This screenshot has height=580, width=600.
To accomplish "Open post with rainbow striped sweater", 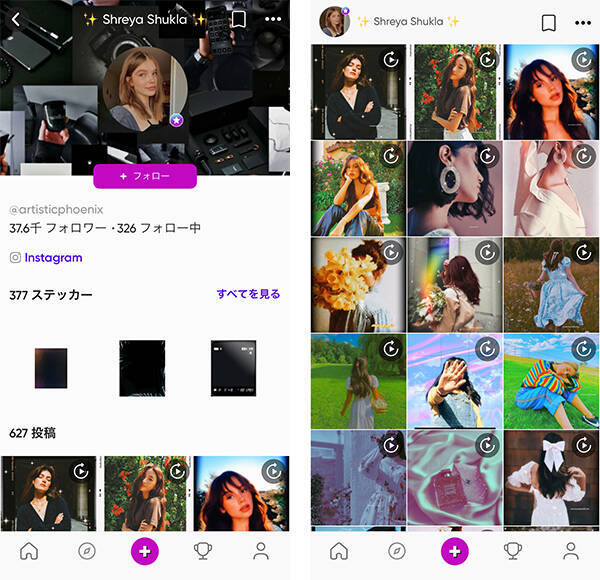I will (x=551, y=381).
